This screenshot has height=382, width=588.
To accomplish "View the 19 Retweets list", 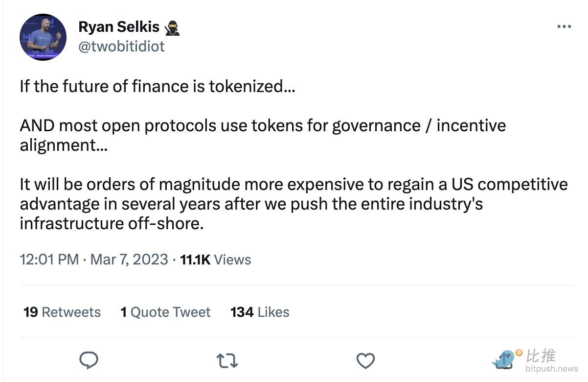I will pyautogui.click(x=62, y=312).
